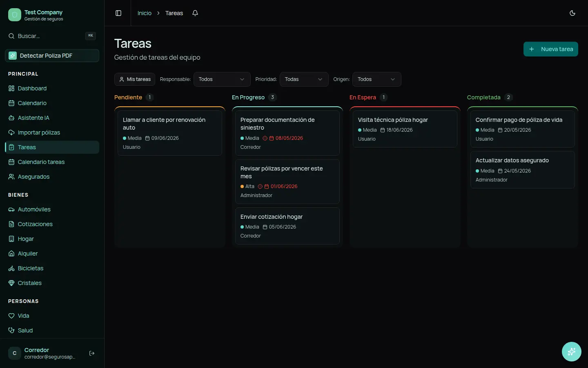Open the Actualizar datos asegurado card
Screen dimensions: 588x368
tap(523, 170)
